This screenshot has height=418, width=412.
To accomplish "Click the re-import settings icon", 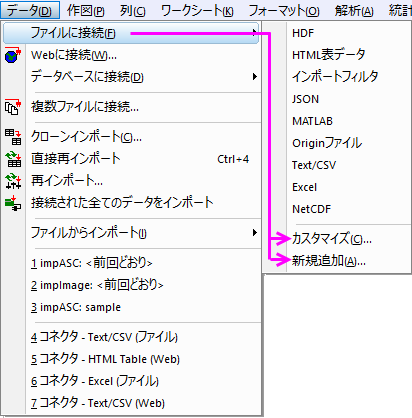I will (13, 181).
